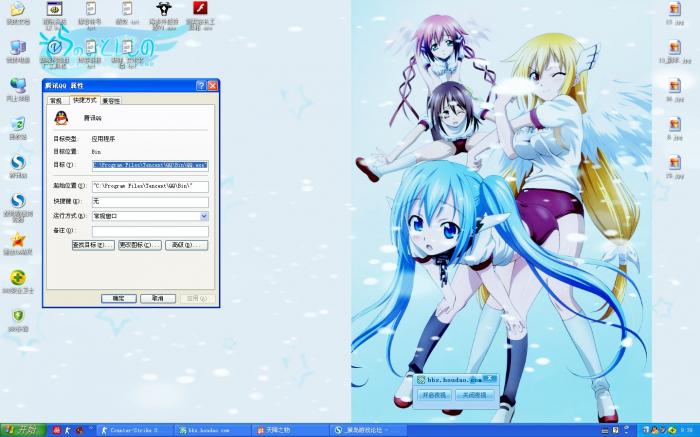
Task: Click the 查找目标 button
Action: [x=93, y=245]
